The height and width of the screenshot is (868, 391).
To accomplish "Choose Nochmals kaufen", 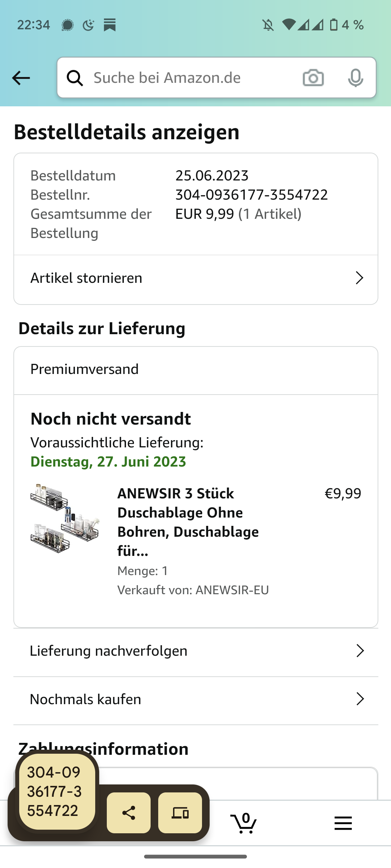I will (x=85, y=699).
